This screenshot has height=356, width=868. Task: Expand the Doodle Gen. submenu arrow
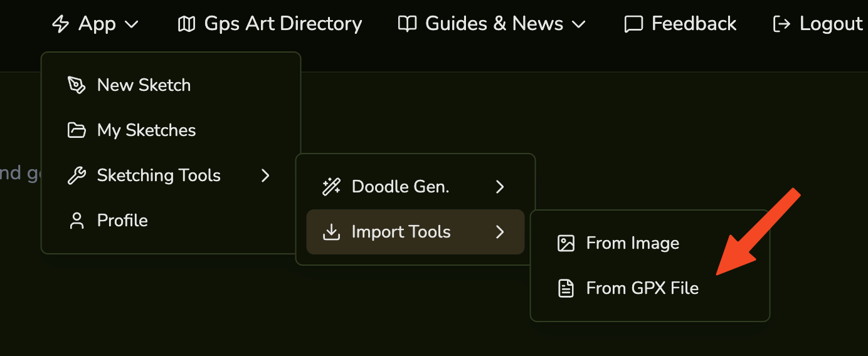[500, 187]
